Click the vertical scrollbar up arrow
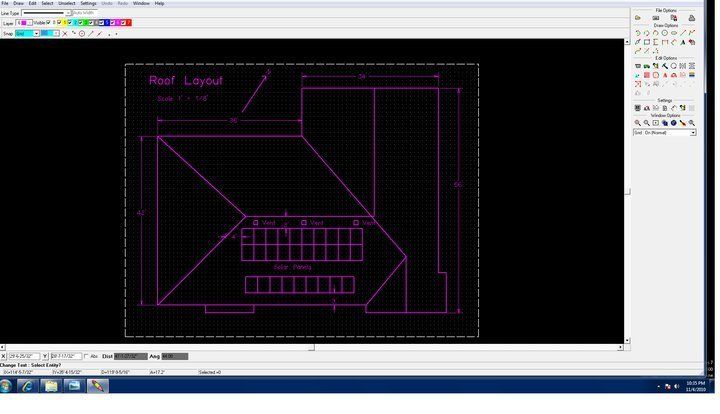This screenshot has width=720, height=414. pos(627,42)
